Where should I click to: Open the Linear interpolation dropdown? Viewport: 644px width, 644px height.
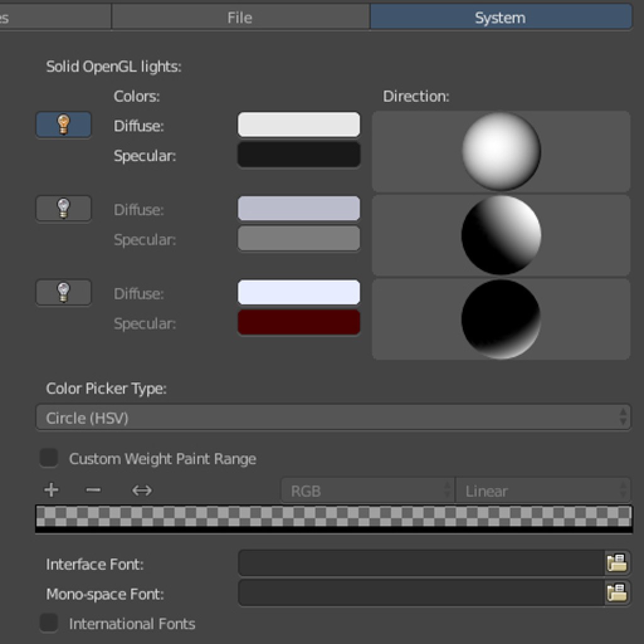pyautogui.click(x=543, y=490)
